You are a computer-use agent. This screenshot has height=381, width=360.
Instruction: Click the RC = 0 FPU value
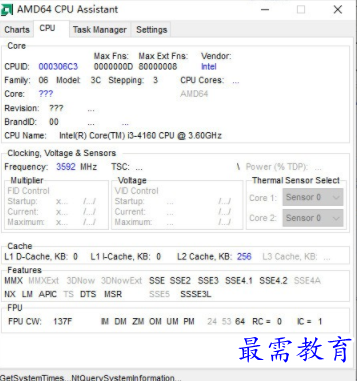[267, 322]
